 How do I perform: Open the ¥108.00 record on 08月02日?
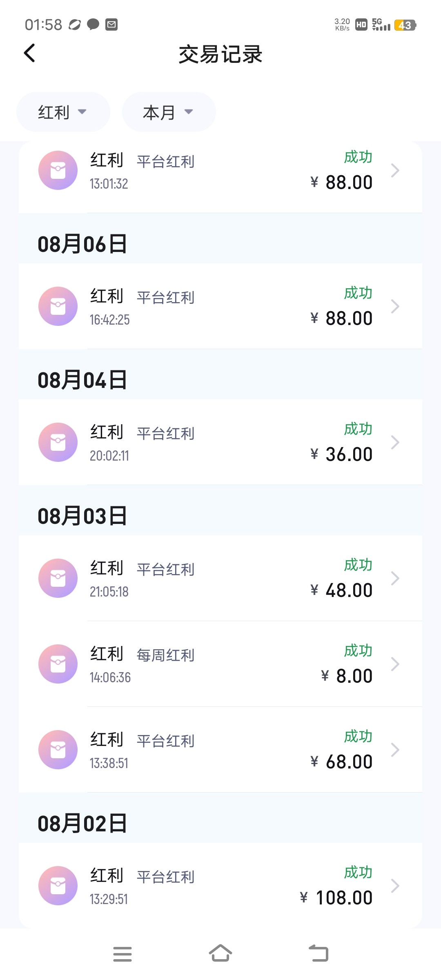pyautogui.click(x=220, y=886)
